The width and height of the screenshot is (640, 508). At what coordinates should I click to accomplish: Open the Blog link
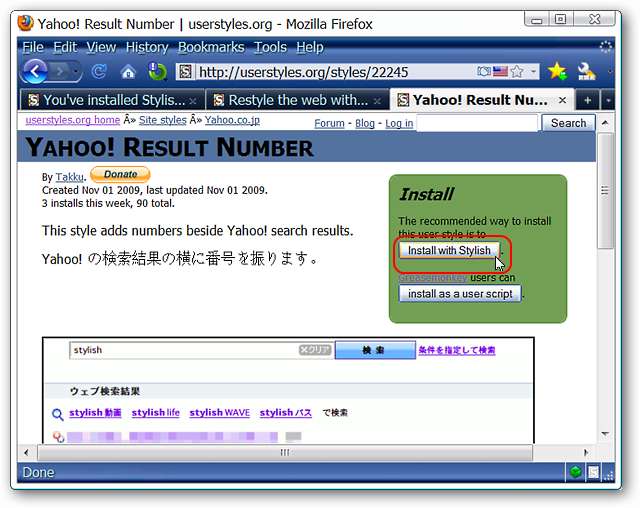(364, 123)
